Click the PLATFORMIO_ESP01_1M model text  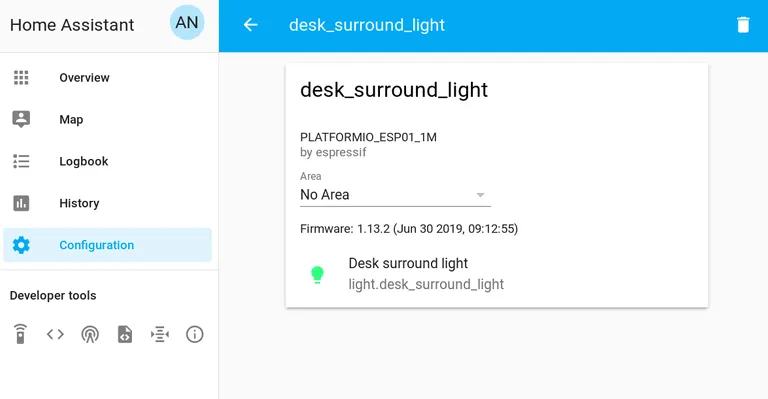click(368, 137)
